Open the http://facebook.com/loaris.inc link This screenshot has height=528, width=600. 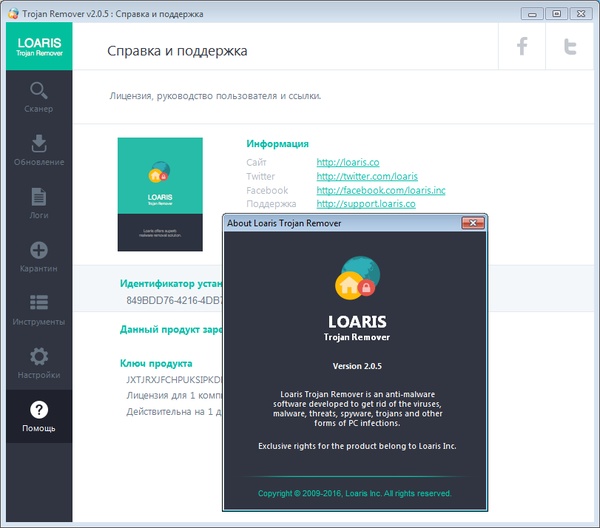coord(381,190)
